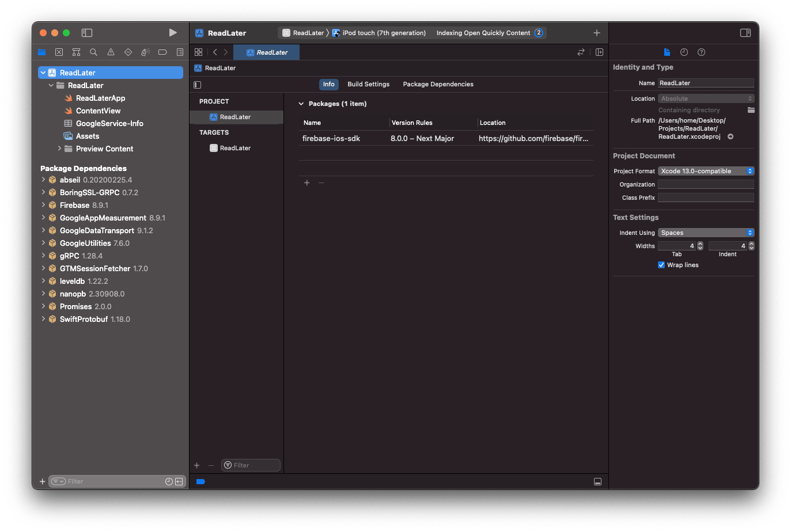The width and height of the screenshot is (791, 532).
Task: Select ReadLater under PROJECT
Action: pos(236,117)
